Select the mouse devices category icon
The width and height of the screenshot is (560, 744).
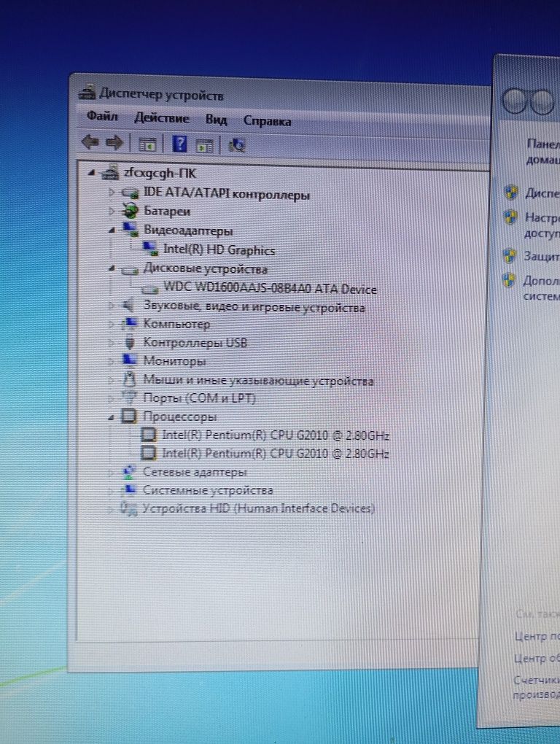[x=128, y=379]
